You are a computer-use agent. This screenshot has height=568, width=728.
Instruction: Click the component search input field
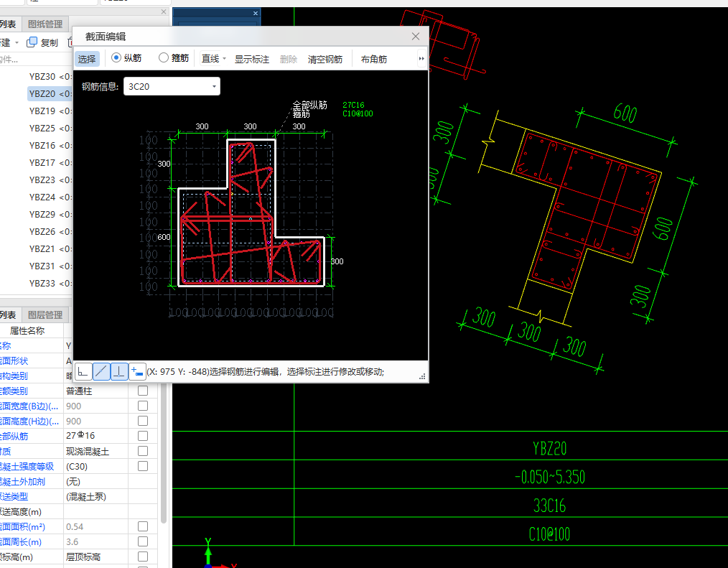pos(36,60)
